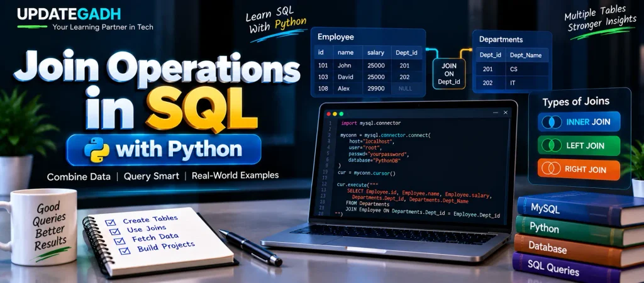
Task: Click the 'Combine Data' tagline text
Action: (x=79, y=177)
